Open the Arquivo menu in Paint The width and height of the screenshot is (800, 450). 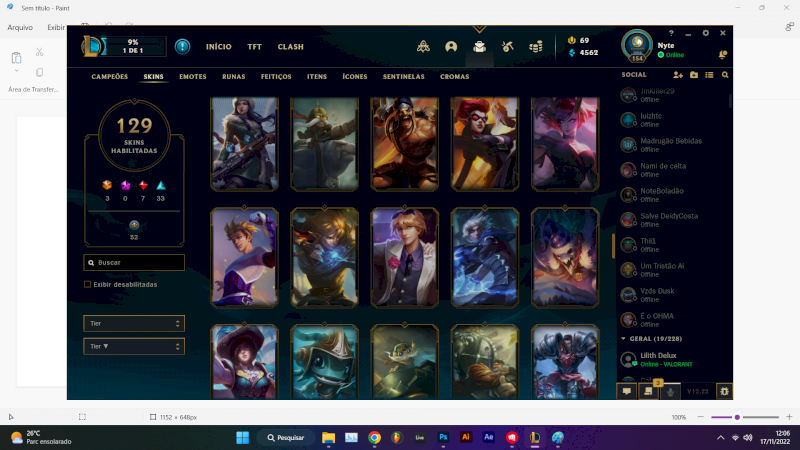[x=20, y=27]
